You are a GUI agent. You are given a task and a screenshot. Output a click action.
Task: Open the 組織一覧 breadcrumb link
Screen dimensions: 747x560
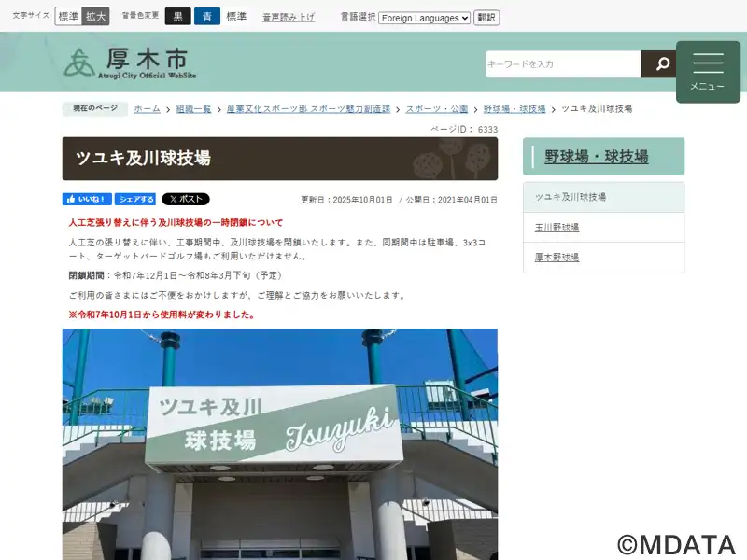pyautogui.click(x=193, y=109)
